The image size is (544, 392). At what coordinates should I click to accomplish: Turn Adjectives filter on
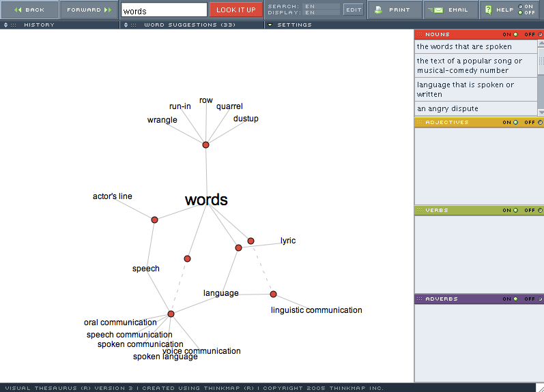[515, 123]
